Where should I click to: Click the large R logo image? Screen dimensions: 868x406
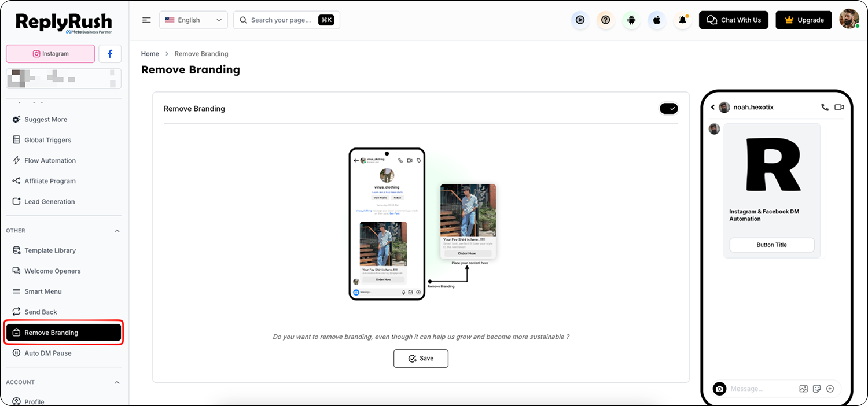(x=772, y=165)
